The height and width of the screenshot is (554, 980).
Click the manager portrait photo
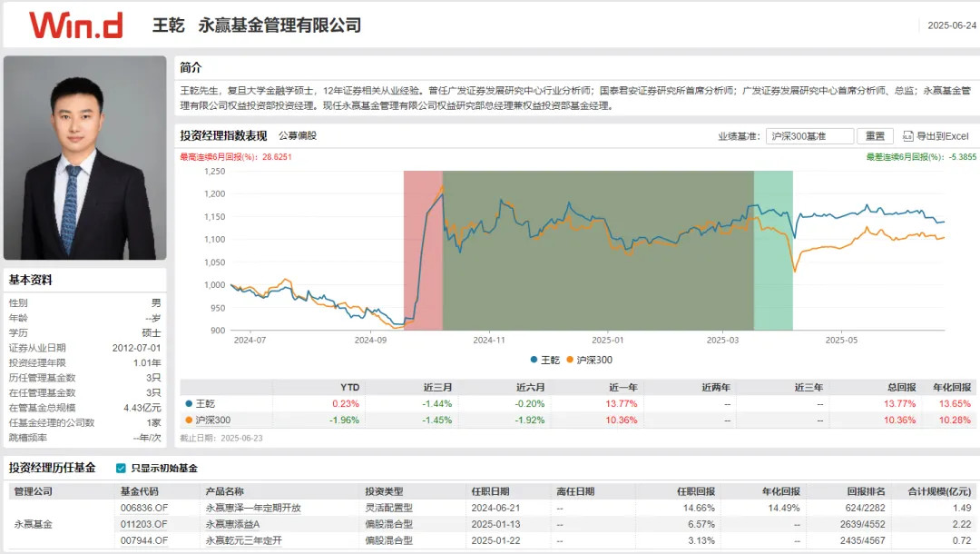(85, 157)
